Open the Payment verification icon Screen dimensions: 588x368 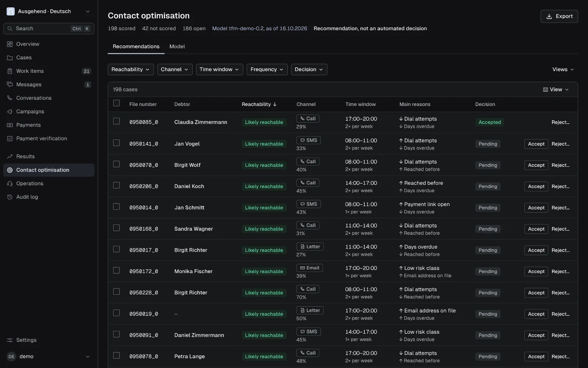10,138
